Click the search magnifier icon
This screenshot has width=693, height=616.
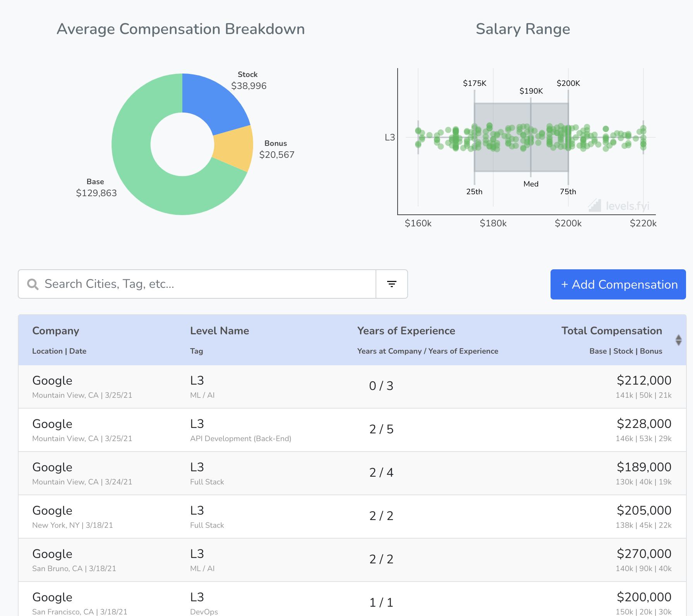click(33, 284)
